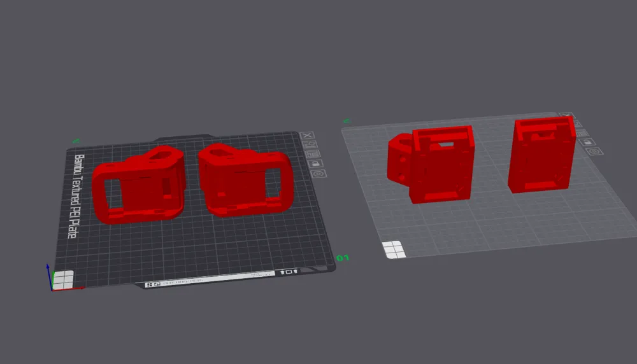Image resolution: width=637 pixels, height=364 pixels.
Task: Click the arrange objects icon beside plate 01
Action: click(313, 153)
